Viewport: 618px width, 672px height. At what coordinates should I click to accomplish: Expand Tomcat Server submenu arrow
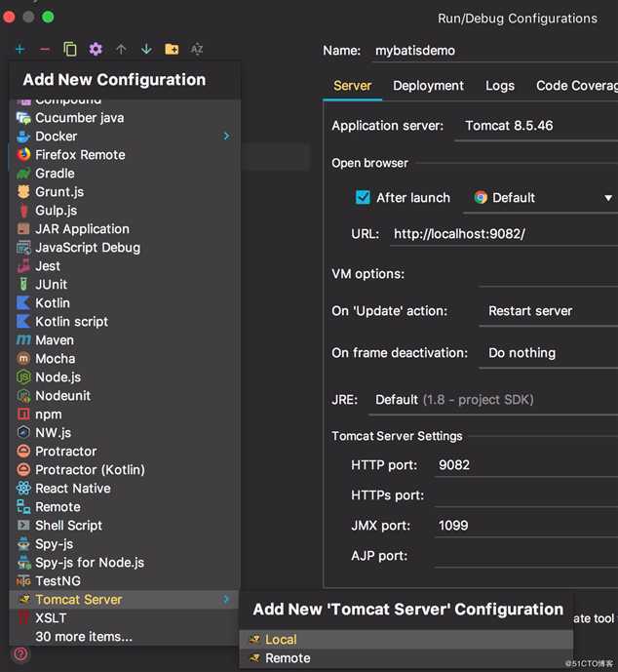pyautogui.click(x=226, y=599)
